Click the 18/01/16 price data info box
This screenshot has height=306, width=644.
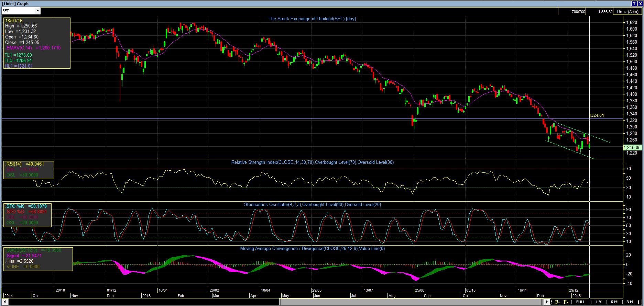coord(37,43)
